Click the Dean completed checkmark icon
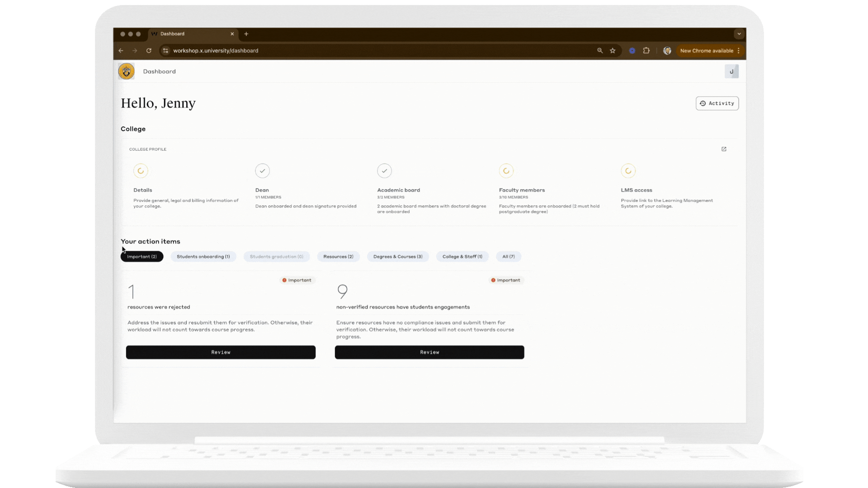The width and height of the screenshot is (868, 488). pos(262,171)
